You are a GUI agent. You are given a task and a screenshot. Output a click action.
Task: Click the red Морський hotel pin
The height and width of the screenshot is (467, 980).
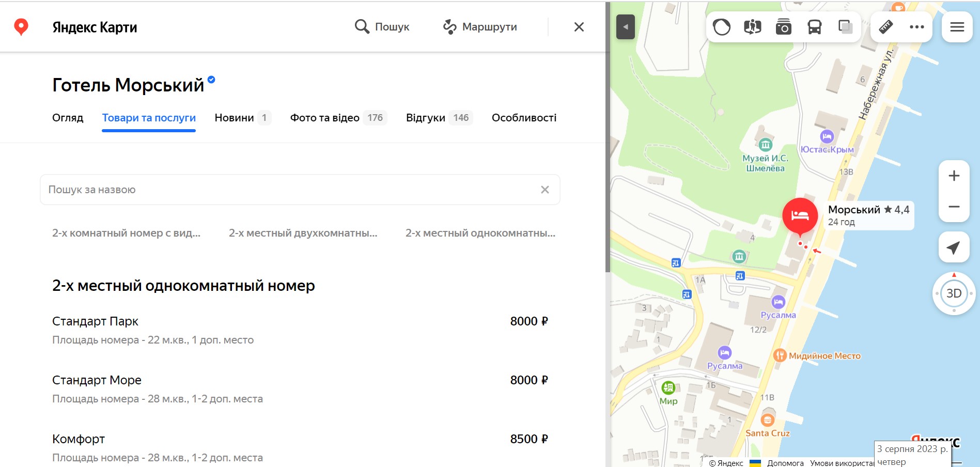pos(800,215)
